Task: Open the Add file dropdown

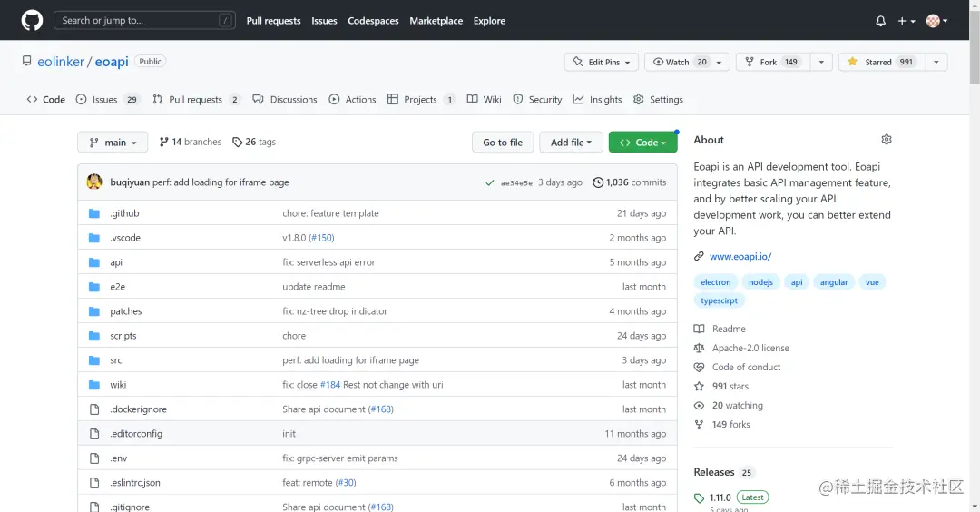Action: click(571, 142)
